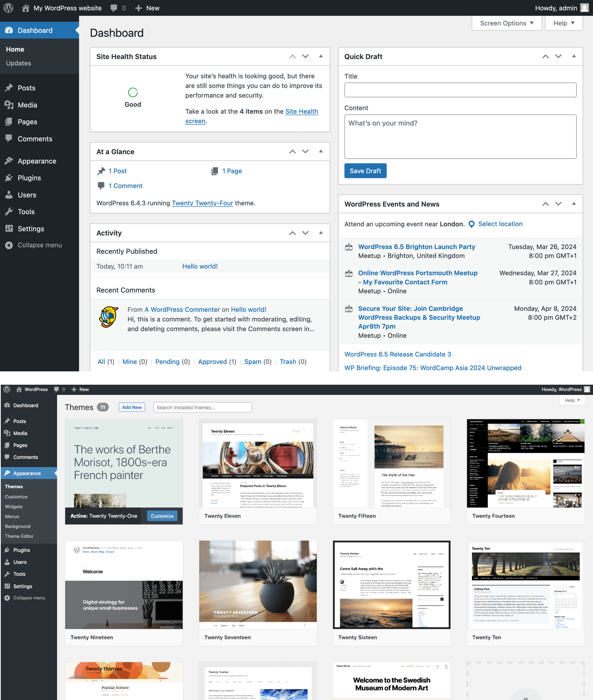Click the pushpin icon beside 1 Post
Image resolution: width=593 pixels, height=700 pixels.
click(x=101, y=171)
